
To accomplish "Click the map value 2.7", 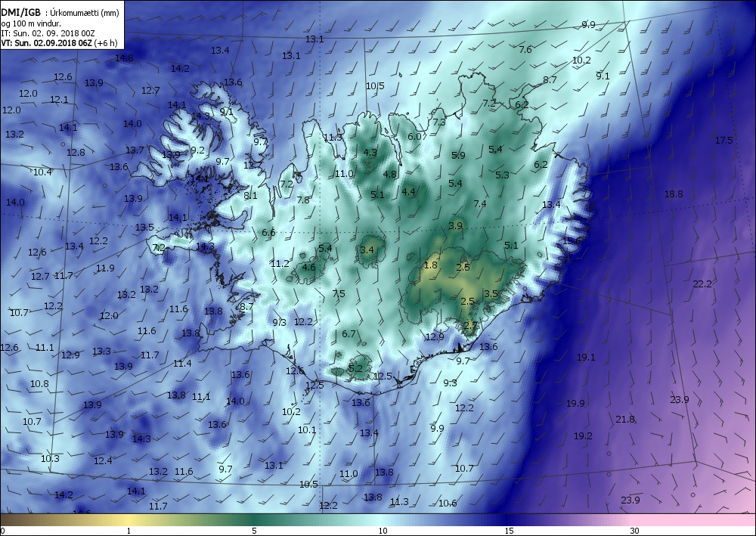I will tap(470, 325).
